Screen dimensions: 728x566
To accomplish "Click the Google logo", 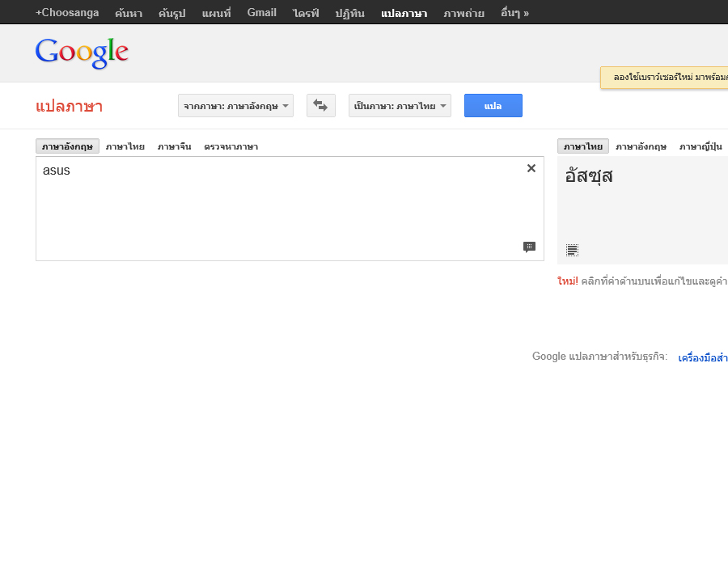I will [x=82, y=53].
